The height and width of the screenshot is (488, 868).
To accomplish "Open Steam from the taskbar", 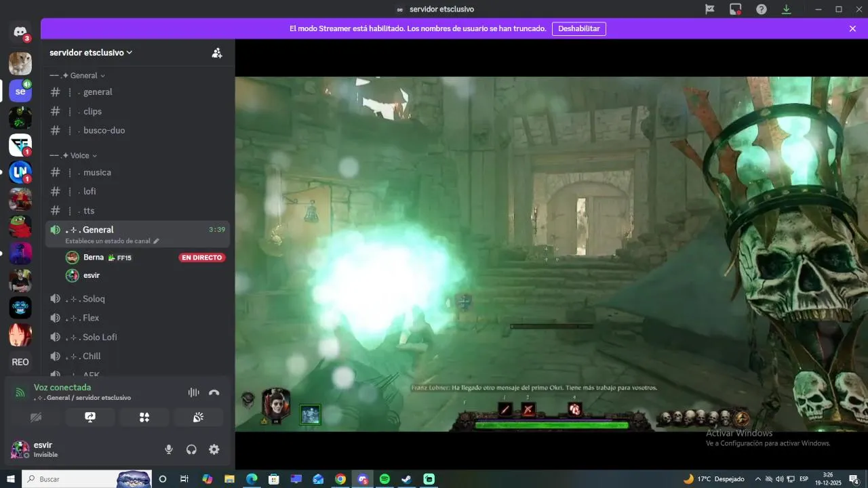I will tap(407, 479).
